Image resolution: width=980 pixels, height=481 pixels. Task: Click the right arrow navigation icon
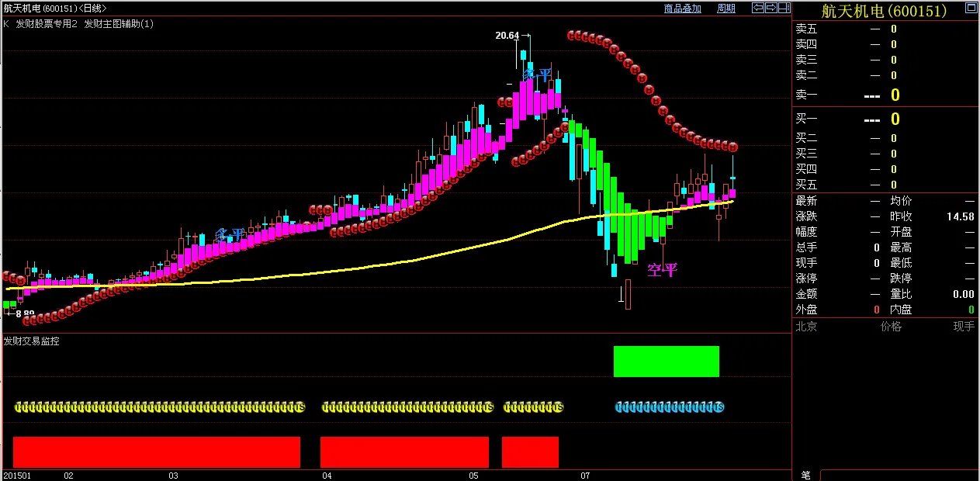point(770,9)
